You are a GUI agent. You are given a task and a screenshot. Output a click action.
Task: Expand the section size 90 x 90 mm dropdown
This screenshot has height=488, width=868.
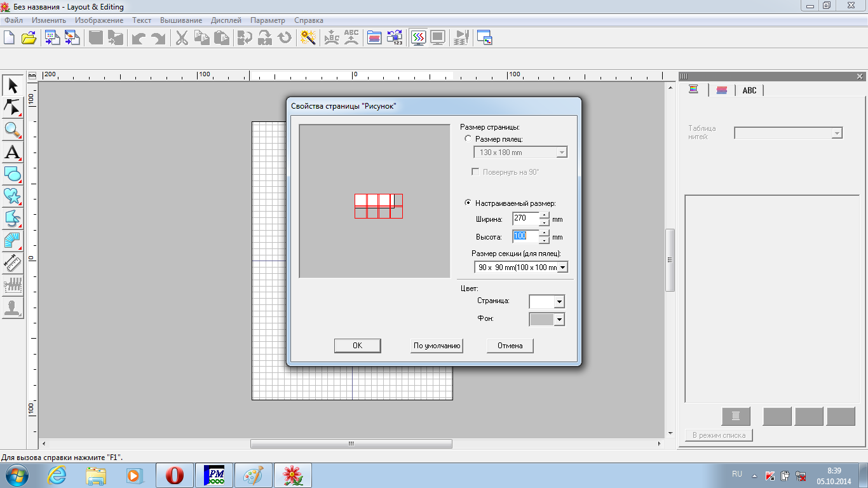(x=562, y=268)
